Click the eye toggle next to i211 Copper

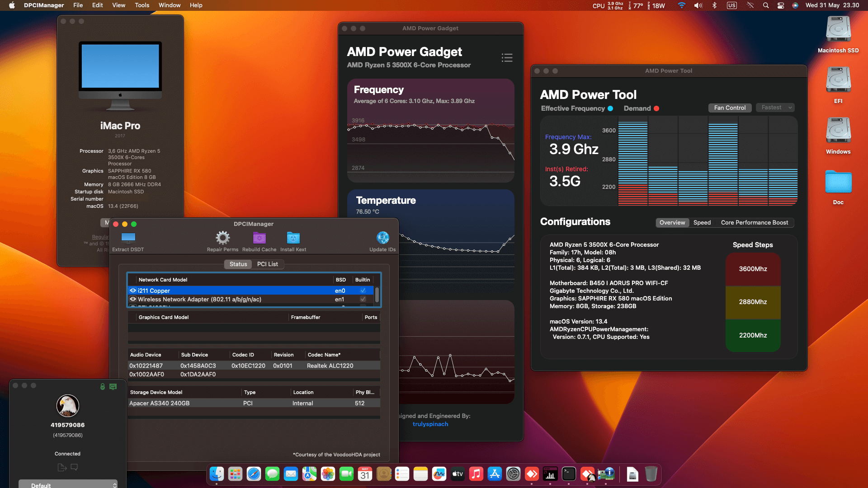(133, 291)
